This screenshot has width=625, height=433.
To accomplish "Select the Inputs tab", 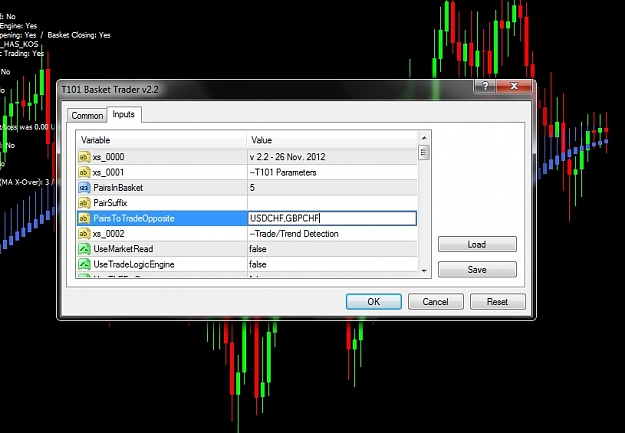I will [124, 114].
